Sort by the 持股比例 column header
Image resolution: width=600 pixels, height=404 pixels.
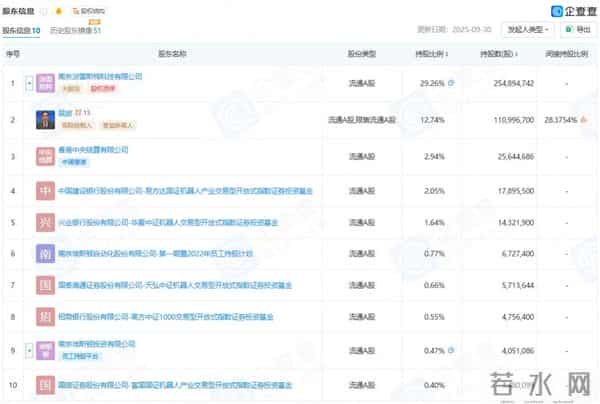(x=432, y=54)
